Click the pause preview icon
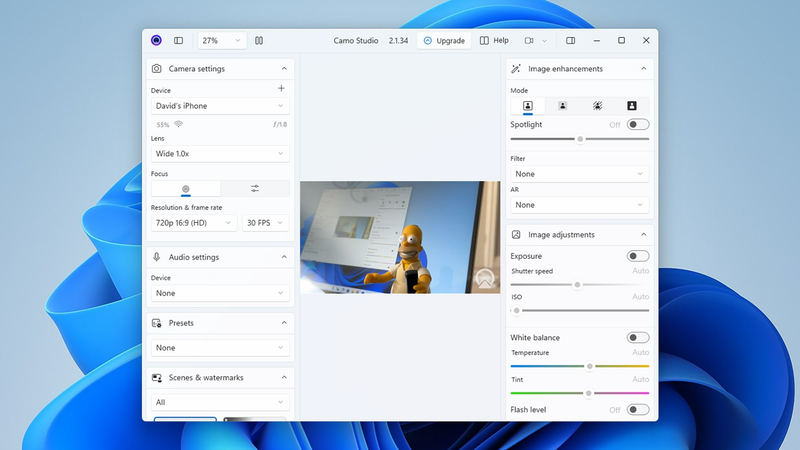This screenshot has width=800, height=450. 259,41
